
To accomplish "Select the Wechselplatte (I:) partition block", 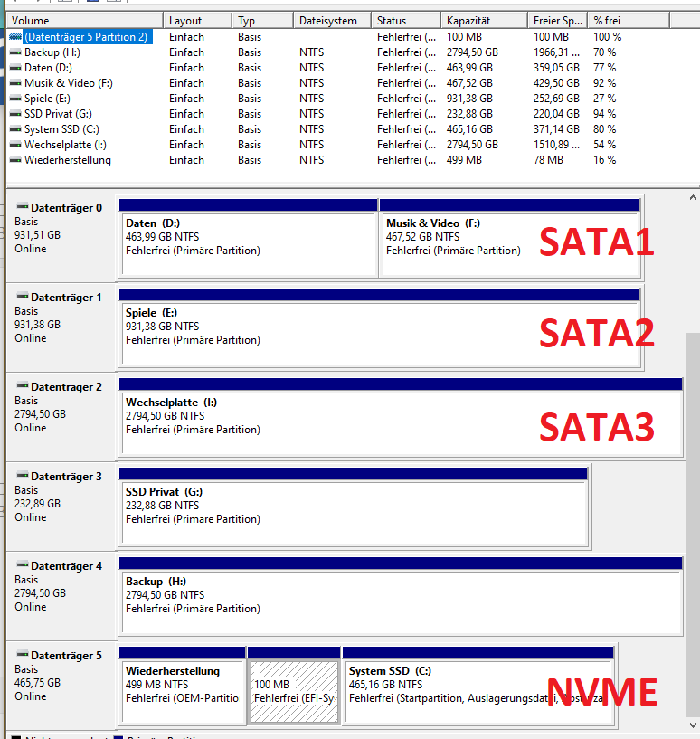I will tap(401, 417).
